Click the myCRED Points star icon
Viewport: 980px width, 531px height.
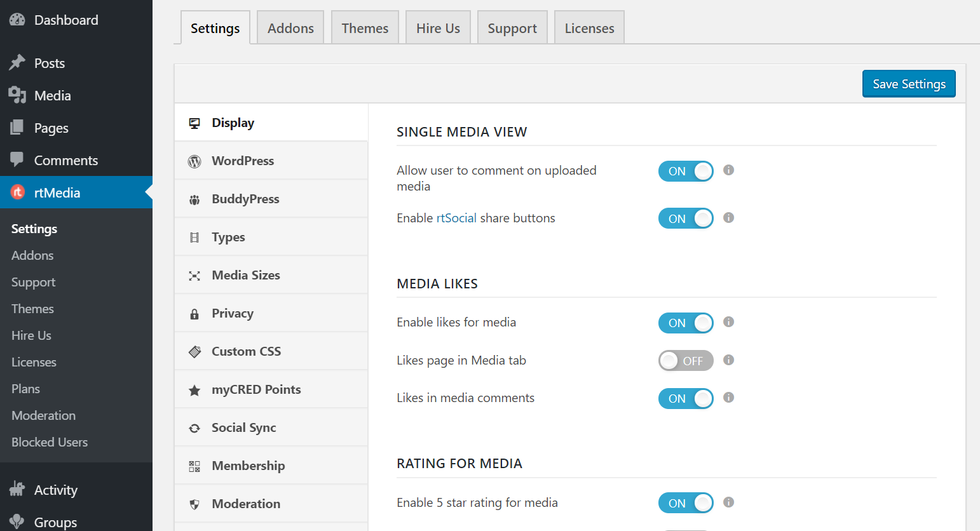click(x=194, y=389)
